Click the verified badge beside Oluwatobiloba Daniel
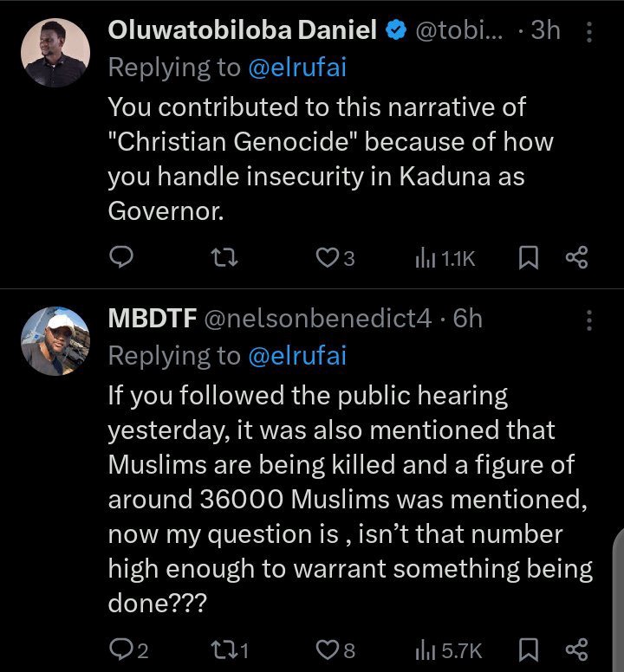The width and height of the screenshot is (624, 672). point(397,31)
